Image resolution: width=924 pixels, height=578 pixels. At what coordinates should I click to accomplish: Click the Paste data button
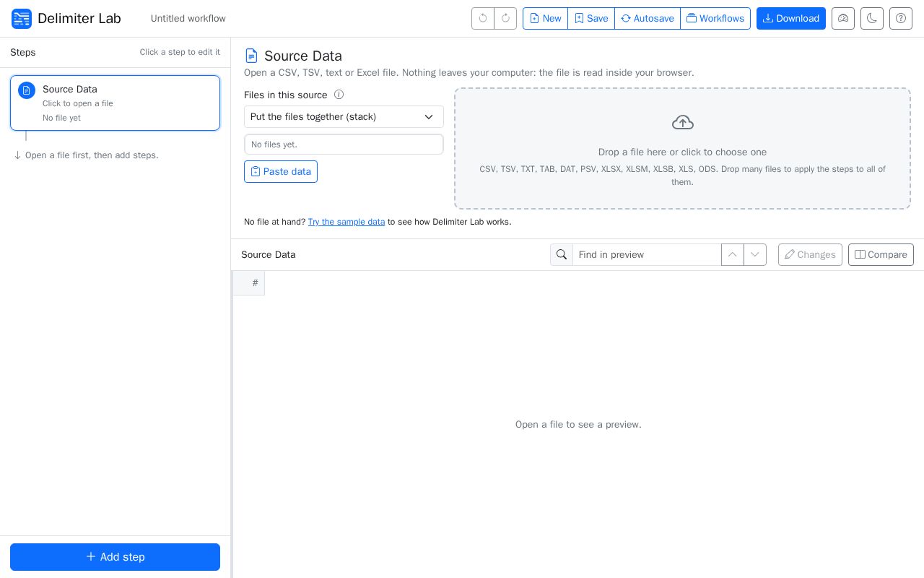281,172
